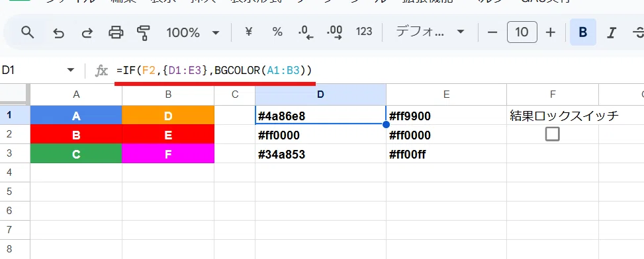Screen dimensions: 644x259
Task: Select row 3 header
Action: (15, 153)
